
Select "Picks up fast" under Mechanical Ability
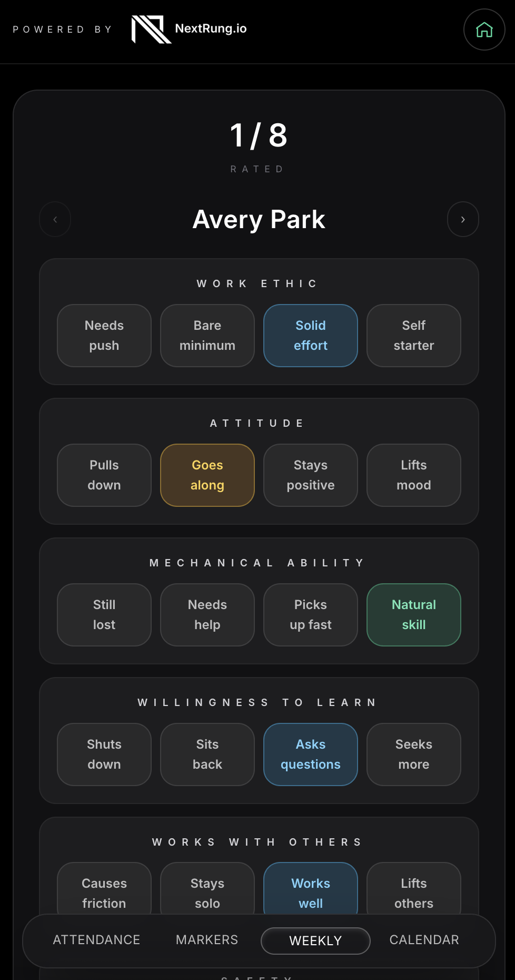point(310,615)
